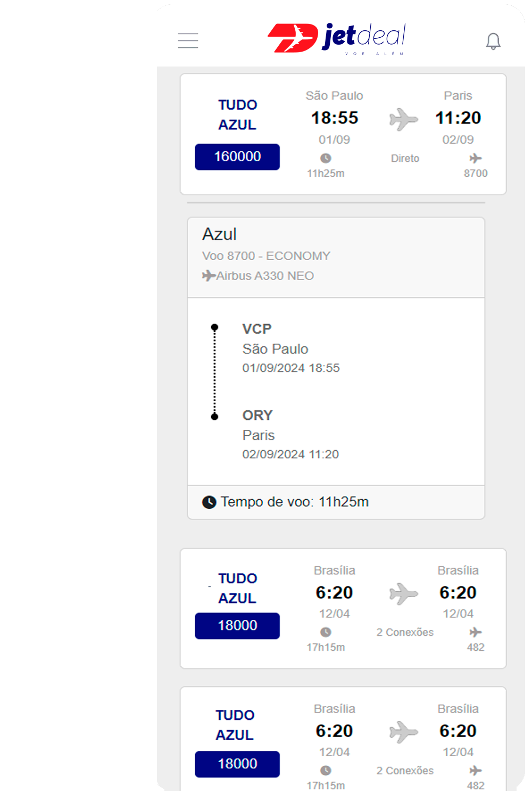Click the clock icon above 11h25m
532x795 pixels.
(326, 158)
